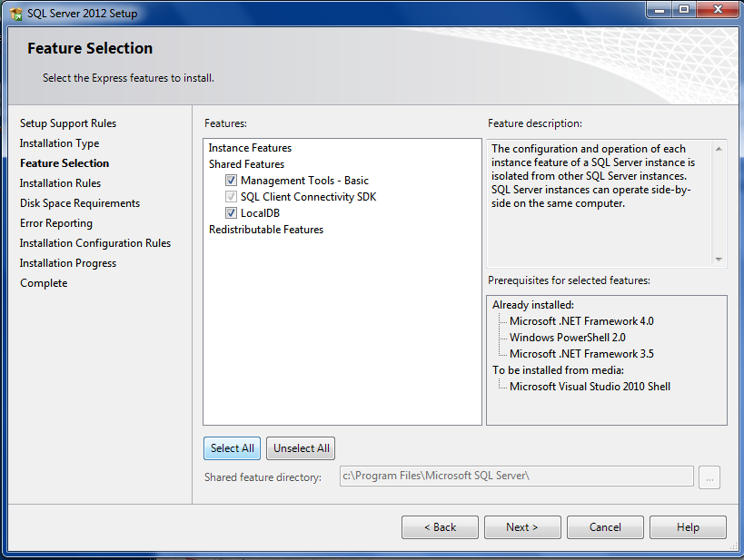
Task: Click the browse ellipsis button for shared directory
Action: point(709,477)
